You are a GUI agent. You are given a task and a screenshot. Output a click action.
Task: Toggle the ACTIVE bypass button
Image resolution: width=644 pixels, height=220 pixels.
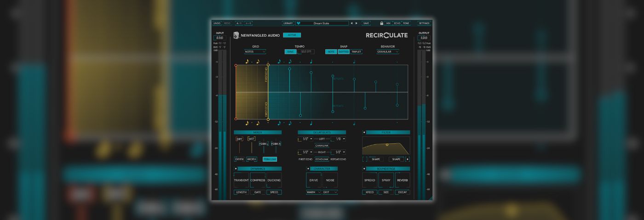point(292,35)
